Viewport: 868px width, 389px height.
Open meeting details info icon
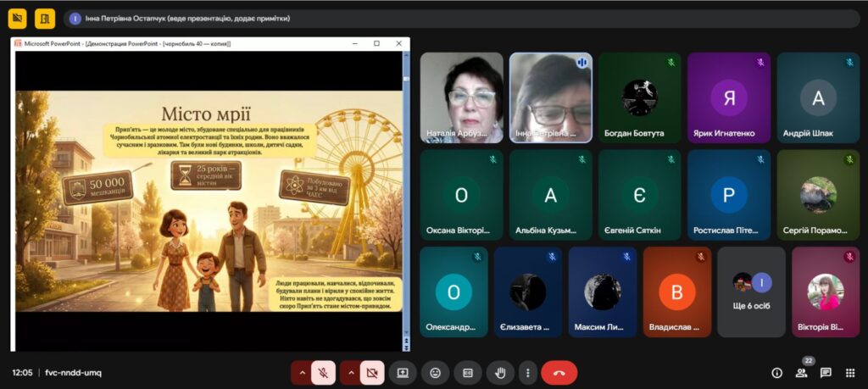click(776, 372)
